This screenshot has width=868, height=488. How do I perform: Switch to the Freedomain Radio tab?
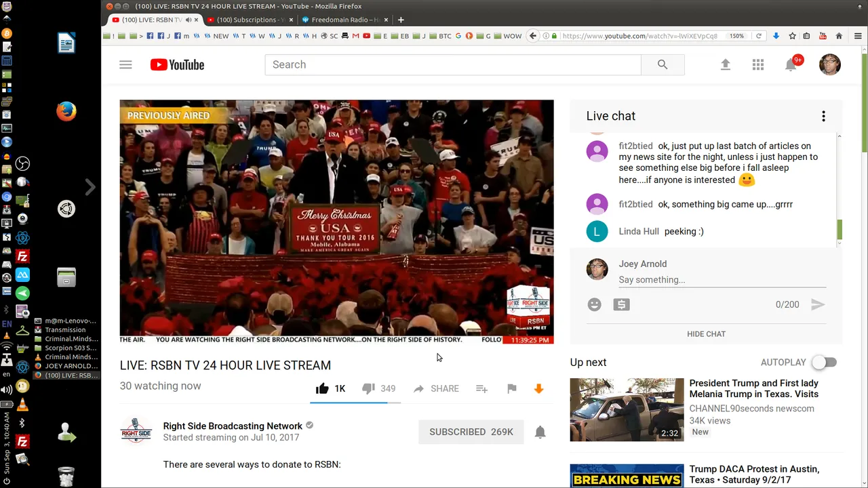point(344,20)
